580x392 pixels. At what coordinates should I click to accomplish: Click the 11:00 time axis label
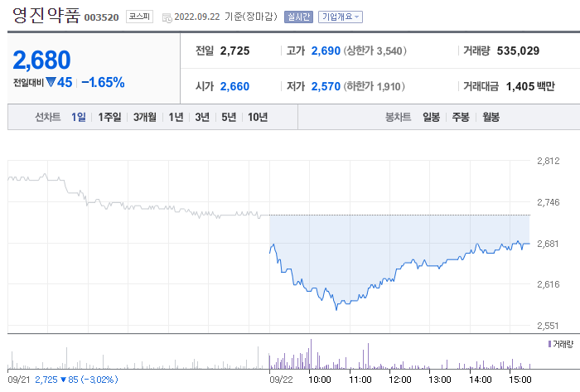[x=360, y=380]
